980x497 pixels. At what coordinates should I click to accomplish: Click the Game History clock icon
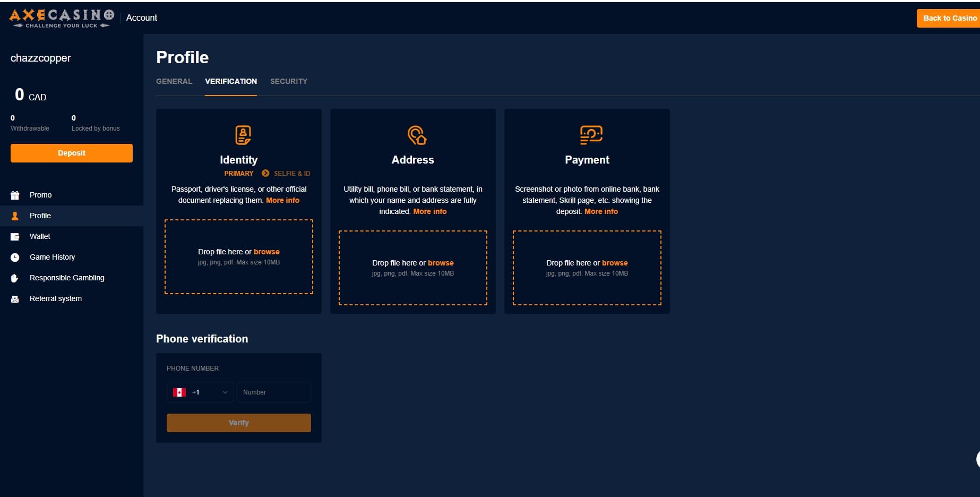(x=15, y=258)
